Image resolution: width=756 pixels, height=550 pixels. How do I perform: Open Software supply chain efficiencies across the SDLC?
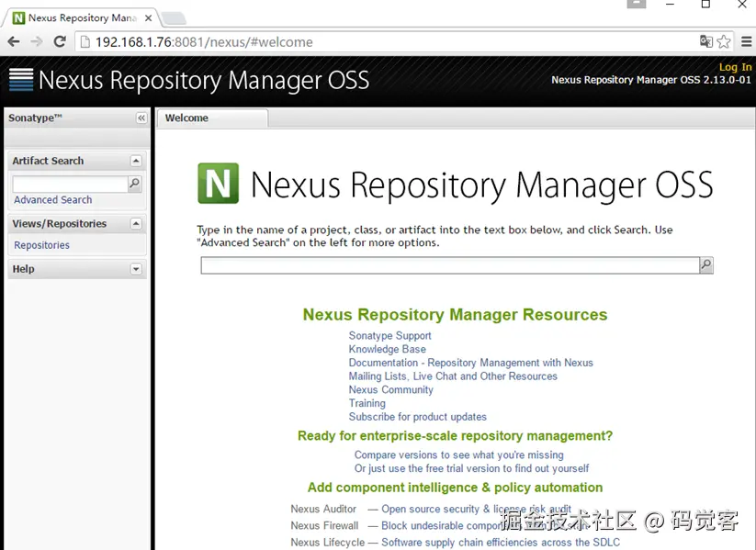[x=501, y=543]
